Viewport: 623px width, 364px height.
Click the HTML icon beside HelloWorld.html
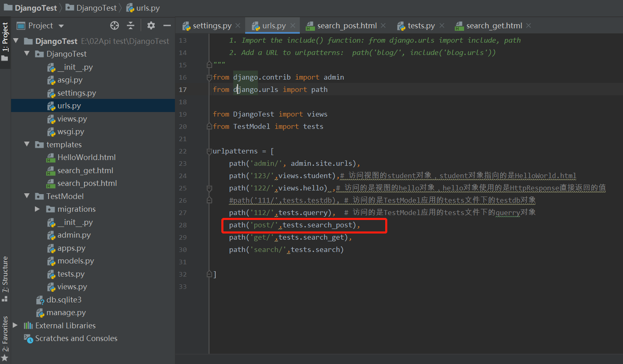coord(51,158)
